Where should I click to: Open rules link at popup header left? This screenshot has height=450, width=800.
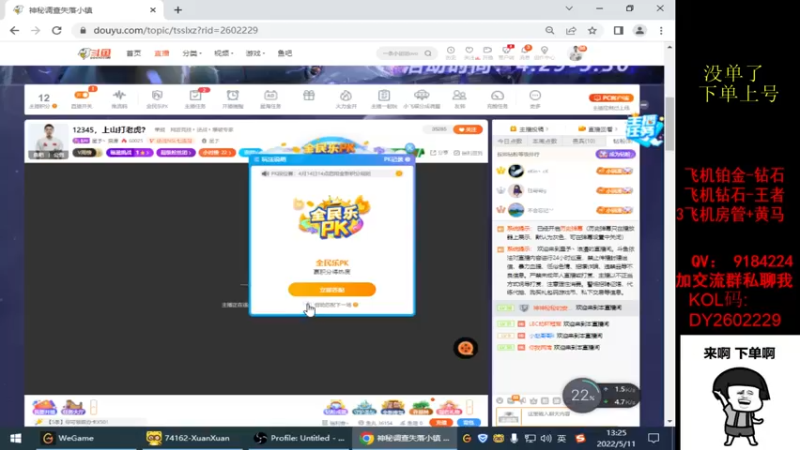pos(270,160)
